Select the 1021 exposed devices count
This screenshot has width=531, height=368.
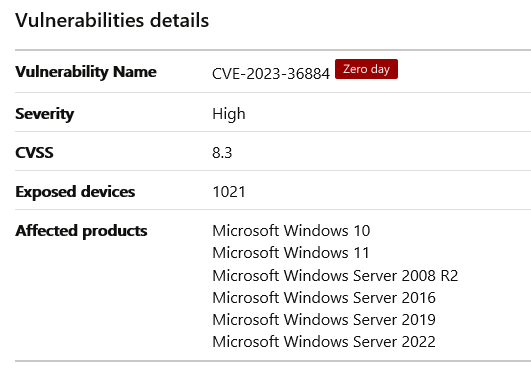(229, 192)
